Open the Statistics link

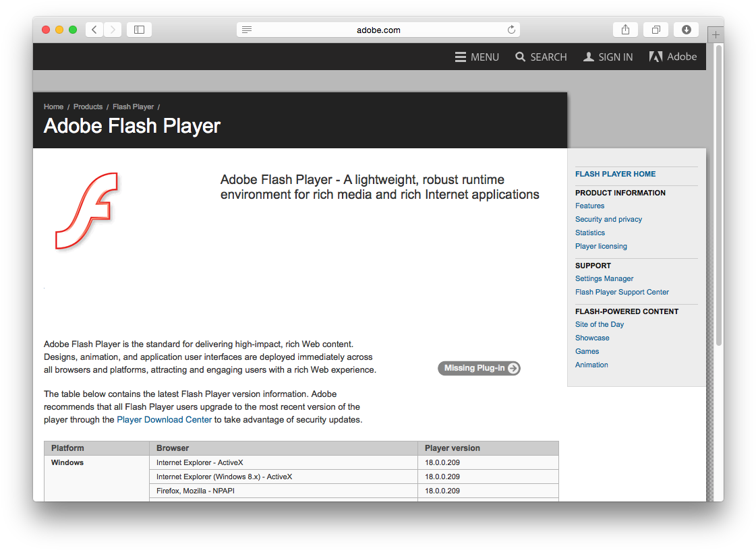pos(589,233)
